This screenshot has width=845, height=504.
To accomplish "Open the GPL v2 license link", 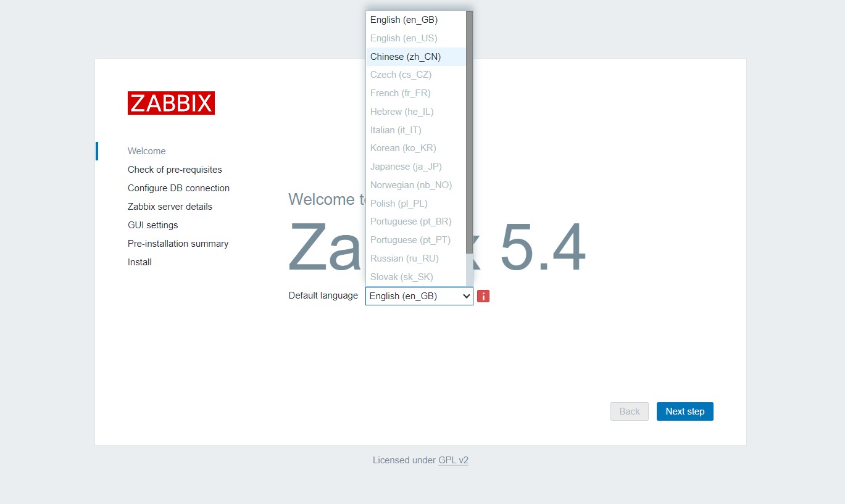I will coord(454,460).
